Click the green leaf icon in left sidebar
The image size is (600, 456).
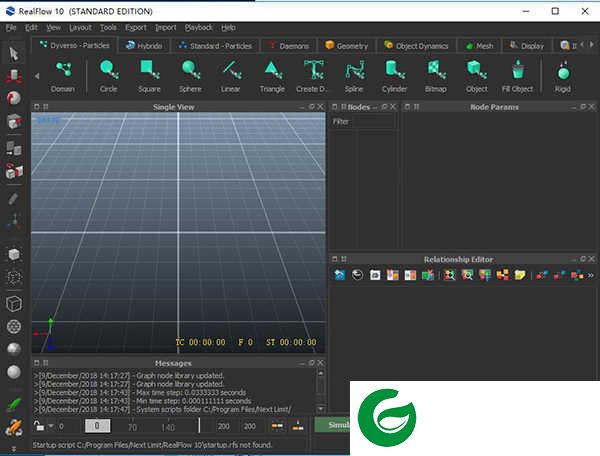14,404
